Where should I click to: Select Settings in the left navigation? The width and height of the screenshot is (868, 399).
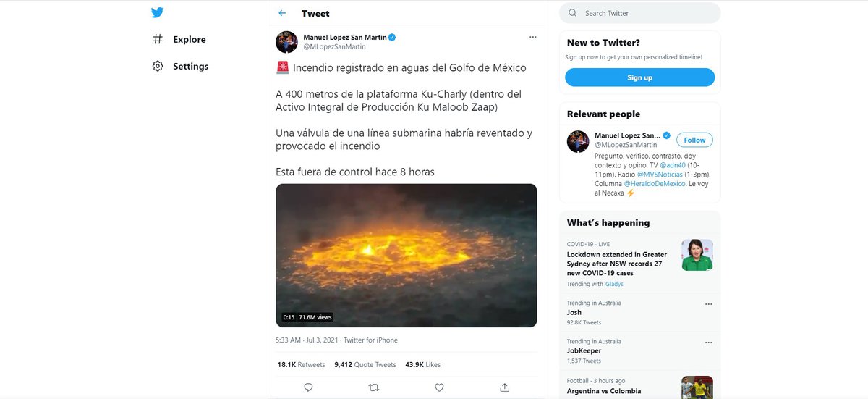tap(190, 66)
